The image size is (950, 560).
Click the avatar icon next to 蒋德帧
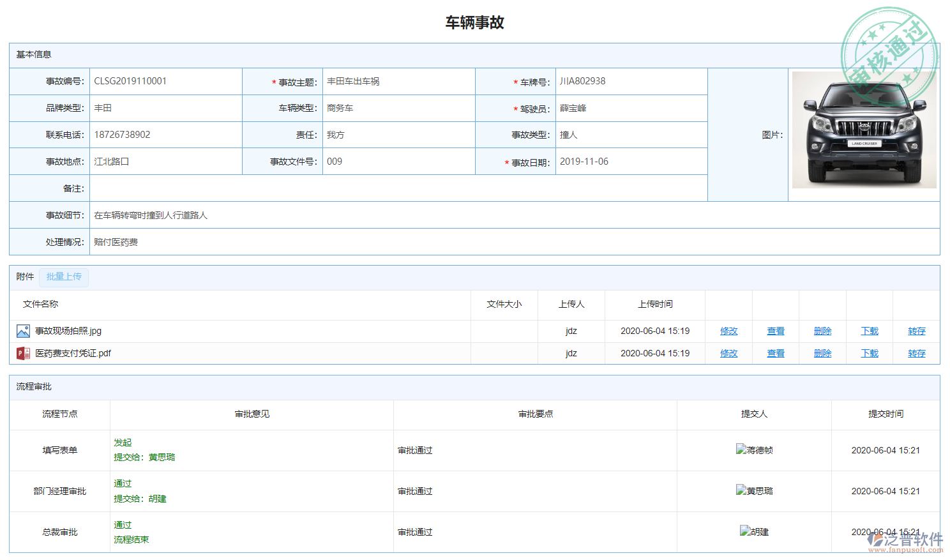pyautogui.click(x=741, y=450)
